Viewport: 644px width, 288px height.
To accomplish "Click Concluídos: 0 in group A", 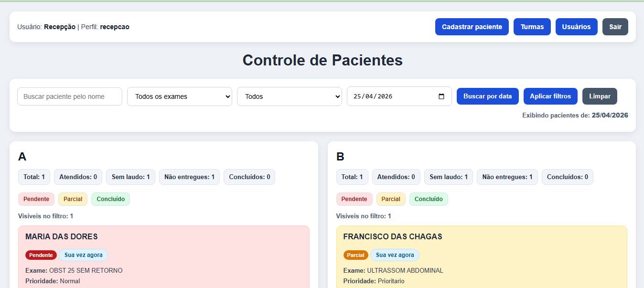I will pyautogui.click(x=249, y=177).
